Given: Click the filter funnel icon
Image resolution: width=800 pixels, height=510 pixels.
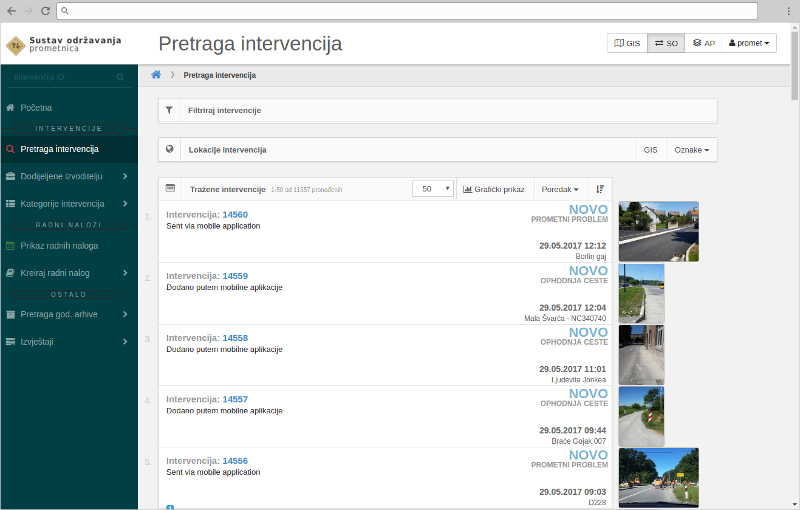Looking at the screenshot, I should [x=169, y=110].
